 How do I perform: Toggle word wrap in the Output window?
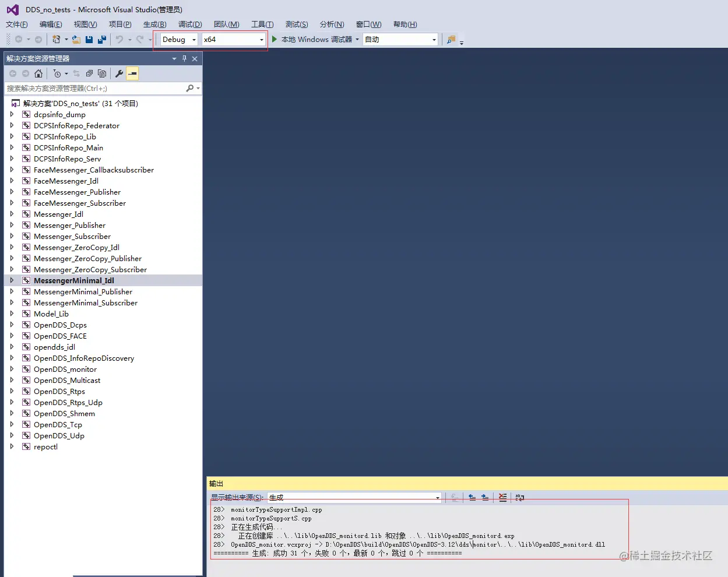519,497
